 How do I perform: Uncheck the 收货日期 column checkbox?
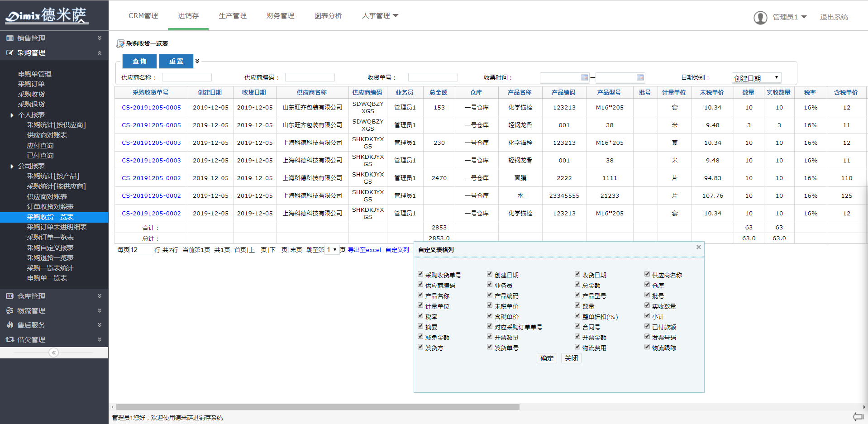(577, 274)
